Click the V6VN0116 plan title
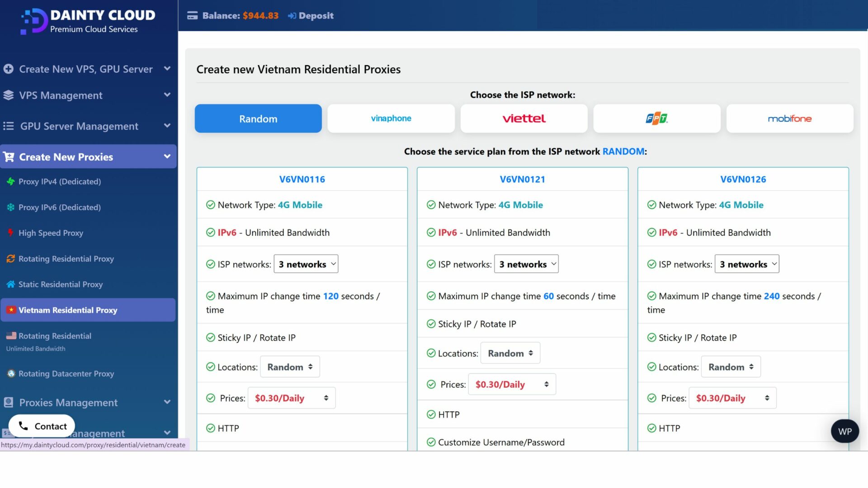This screenshot has height=488, width=868. coord(302,179)
